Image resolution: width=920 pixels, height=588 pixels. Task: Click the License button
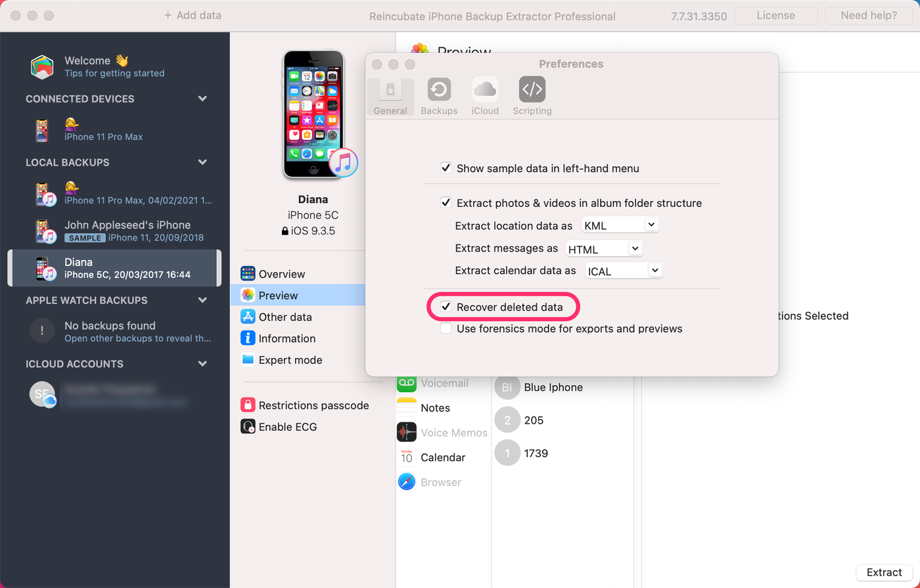[776, 16]
